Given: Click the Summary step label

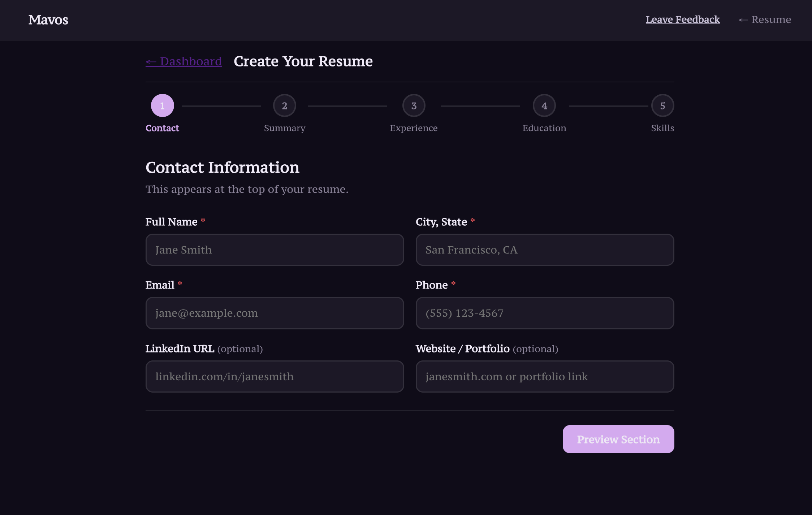Looking at the screenshot, I should pos(284,128).
